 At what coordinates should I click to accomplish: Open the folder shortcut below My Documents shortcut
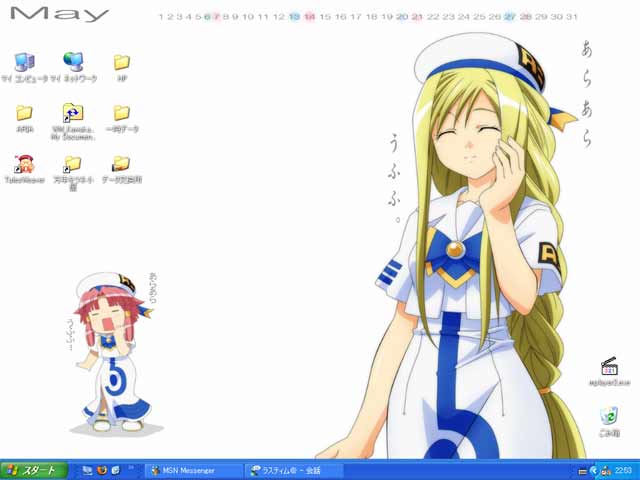pyautogui.click(x=73, y=164)
